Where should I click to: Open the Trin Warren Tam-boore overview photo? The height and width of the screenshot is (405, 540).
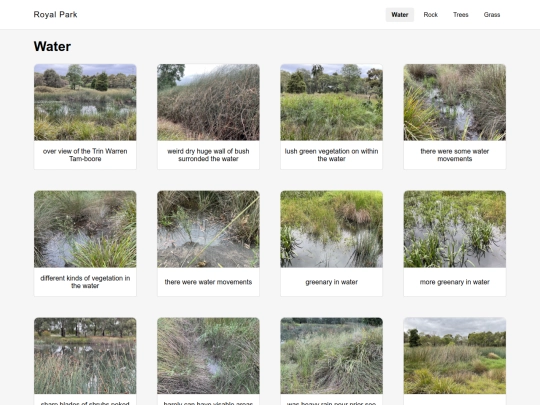tap(85, 102)
